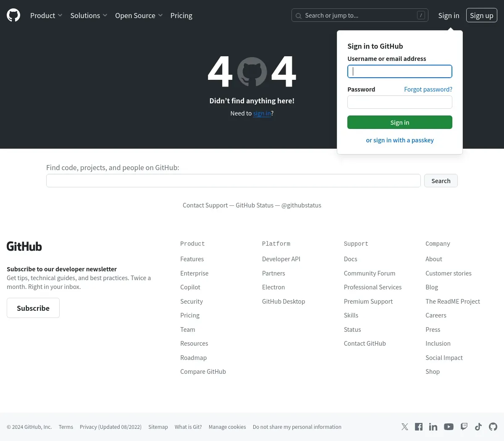This screenshot has width=504, height=441.
Task: Click the Subscribe newsletter button
Action: (33, 308)
